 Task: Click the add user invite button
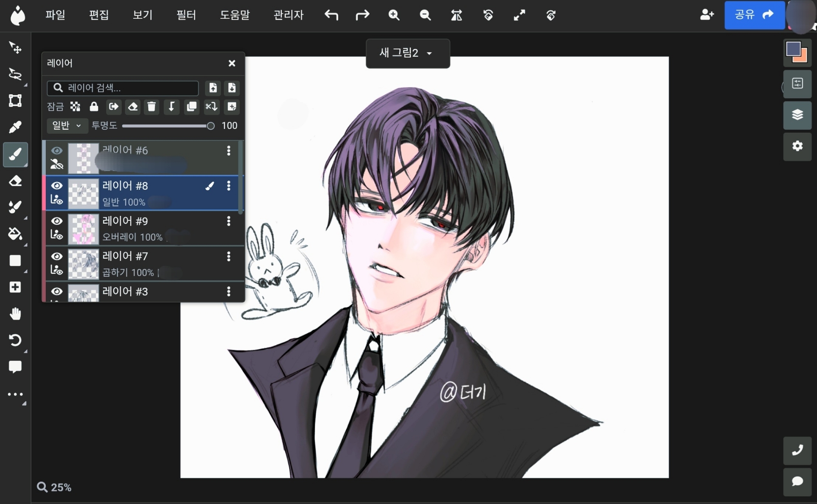coord(707,15)
